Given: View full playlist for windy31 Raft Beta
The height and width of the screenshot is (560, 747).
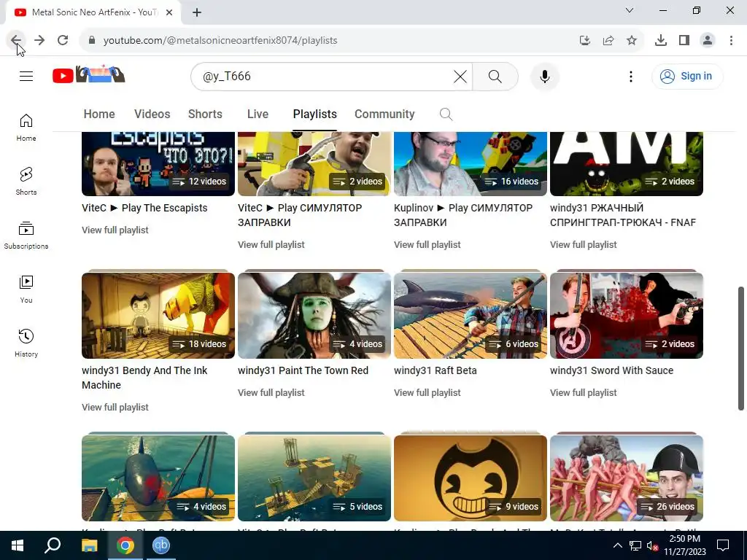Looking at the screenshot, I should (x=427, y=393).
